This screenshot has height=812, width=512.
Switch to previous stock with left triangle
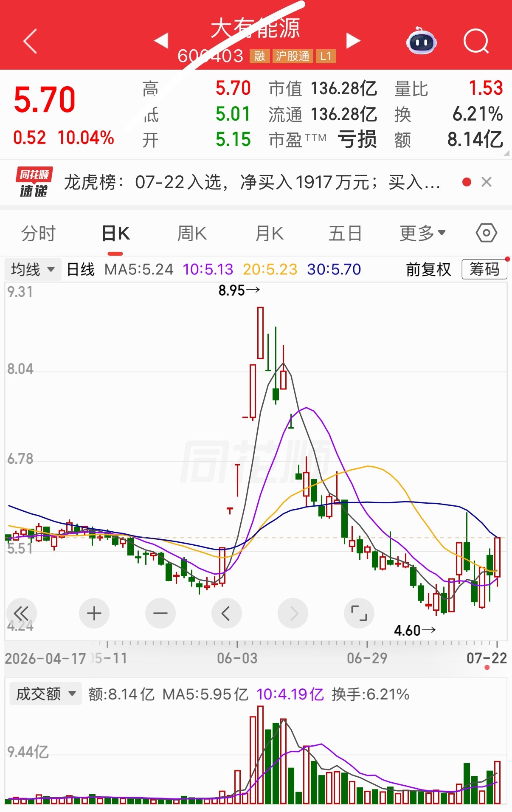pos(161,41)
